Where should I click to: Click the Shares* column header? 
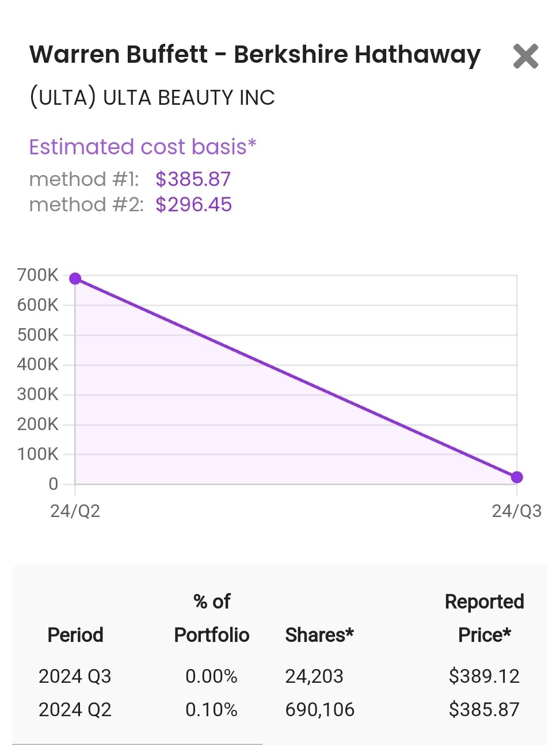(x=319, y=634)
